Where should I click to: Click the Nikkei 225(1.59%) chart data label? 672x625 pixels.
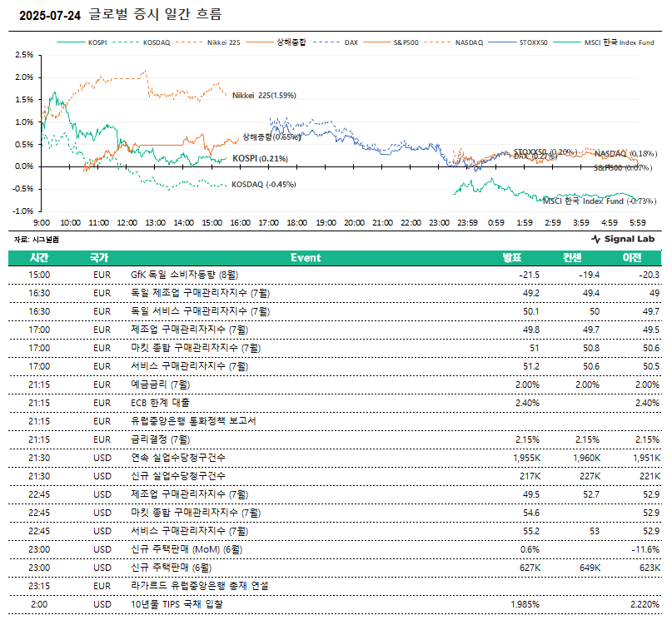click(x=263, y=96)
